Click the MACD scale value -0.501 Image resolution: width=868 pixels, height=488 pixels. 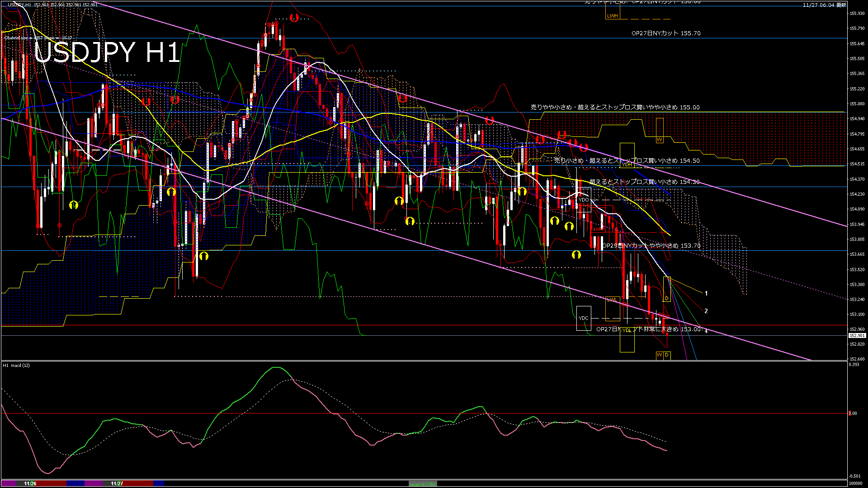point(854,476)
